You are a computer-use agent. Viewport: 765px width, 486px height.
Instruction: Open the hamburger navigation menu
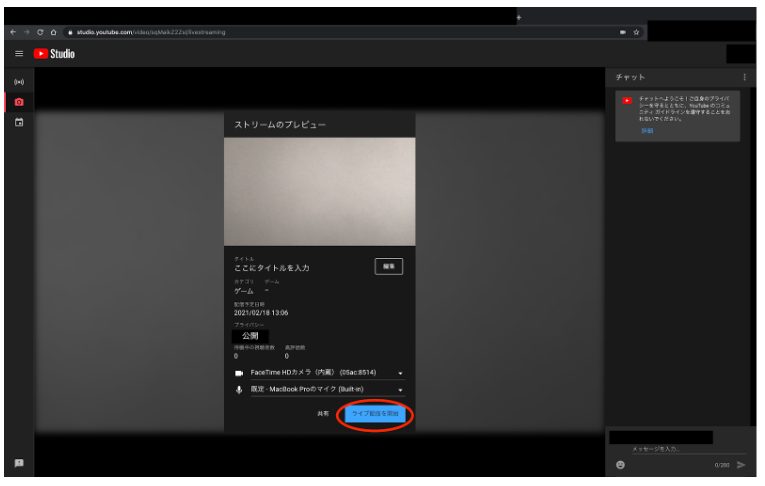click(x=18, y=54)
